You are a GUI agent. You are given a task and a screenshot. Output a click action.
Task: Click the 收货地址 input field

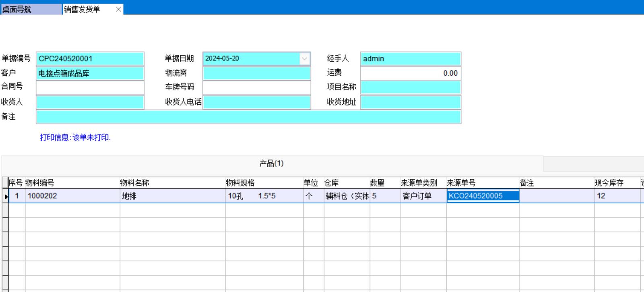point(410,102)
